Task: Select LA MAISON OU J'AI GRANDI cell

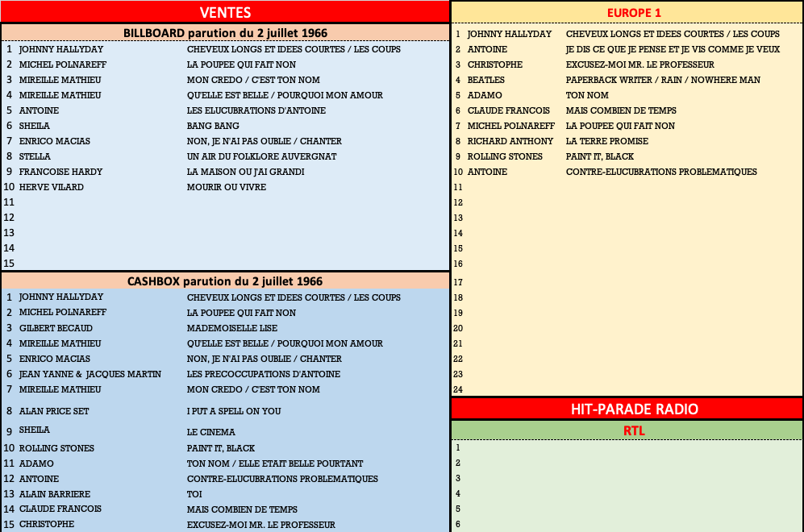Action: [245, 172]
